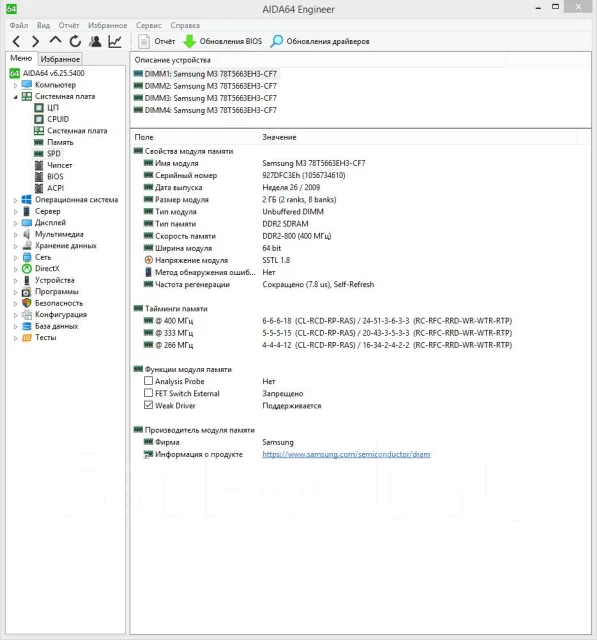
Task: Open the Избранное menu in menu bar
Action: click(107, 25)
